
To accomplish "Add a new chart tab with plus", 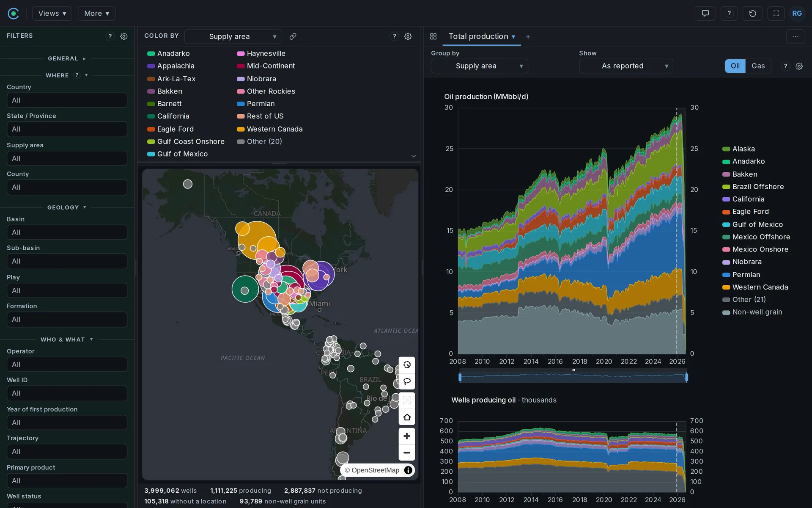I will click(x=528, y=37).
